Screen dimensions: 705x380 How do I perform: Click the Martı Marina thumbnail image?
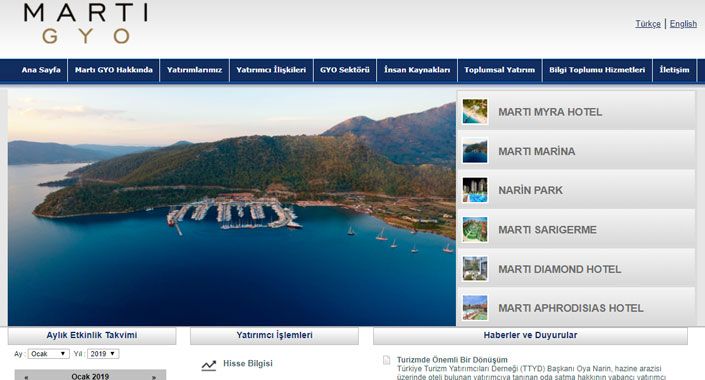click(475, 151)
